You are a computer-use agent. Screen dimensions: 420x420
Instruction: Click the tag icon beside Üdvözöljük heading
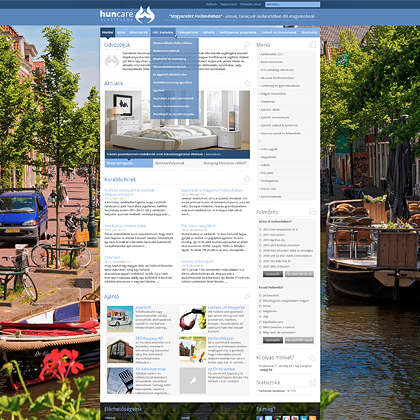tap(246, 44)
